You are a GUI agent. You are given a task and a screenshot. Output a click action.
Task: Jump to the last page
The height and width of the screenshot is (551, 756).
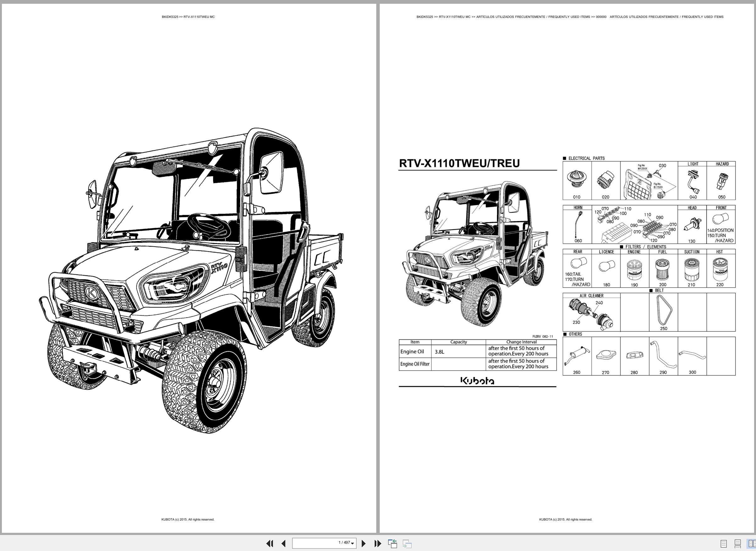378,543
